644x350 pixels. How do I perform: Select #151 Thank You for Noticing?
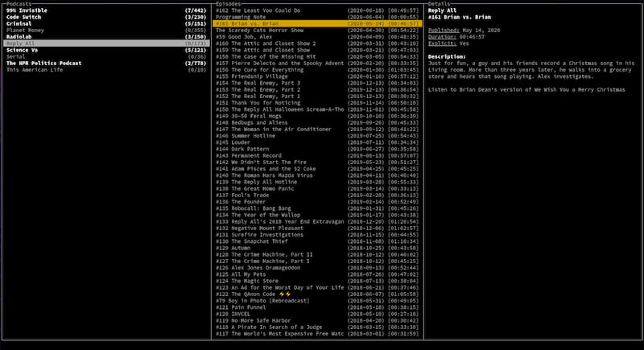317,102
